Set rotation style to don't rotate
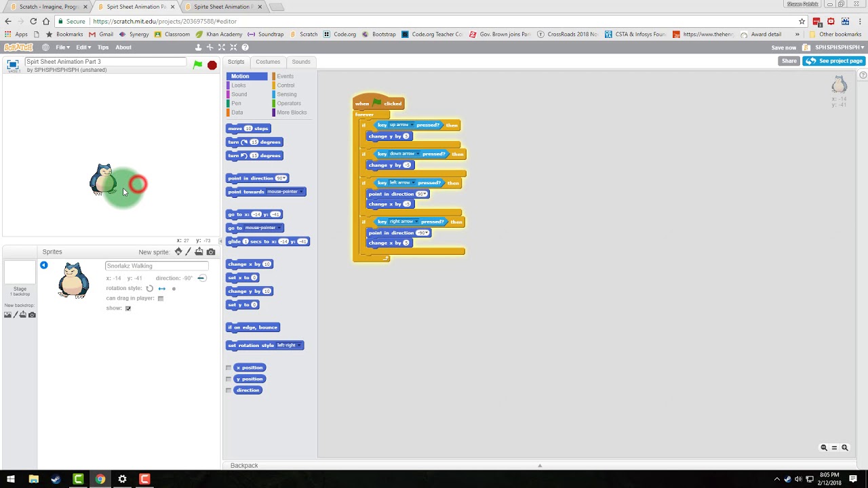The height and width of the screenshot is (488, 868). (x=174, y=289)
